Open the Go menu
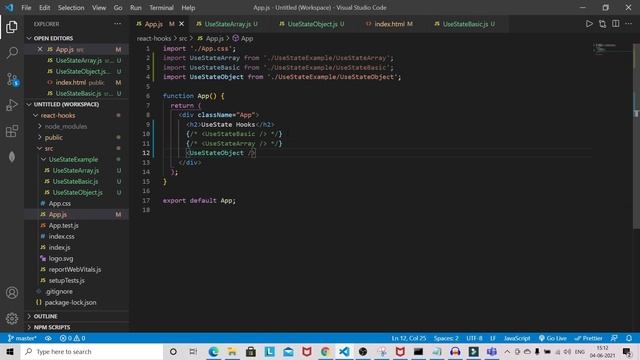The height and width of the screenshot is (360, 640). point(118,8)
